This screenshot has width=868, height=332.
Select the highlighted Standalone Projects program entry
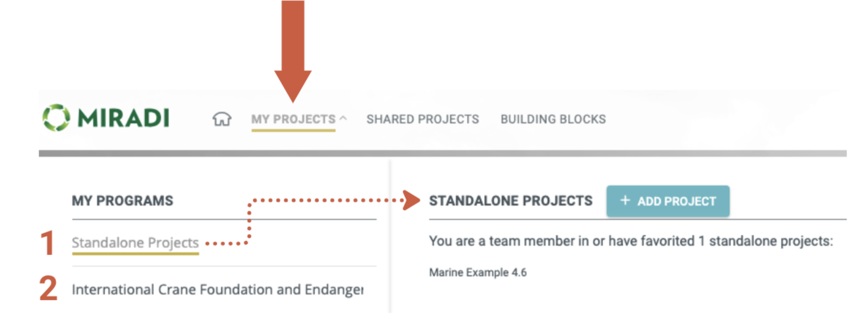135,242
